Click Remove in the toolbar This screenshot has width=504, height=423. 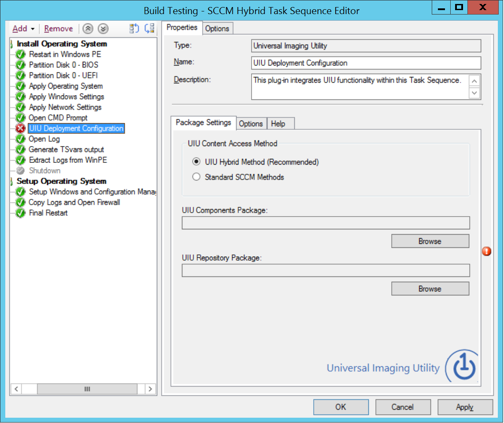coord(59,29)
